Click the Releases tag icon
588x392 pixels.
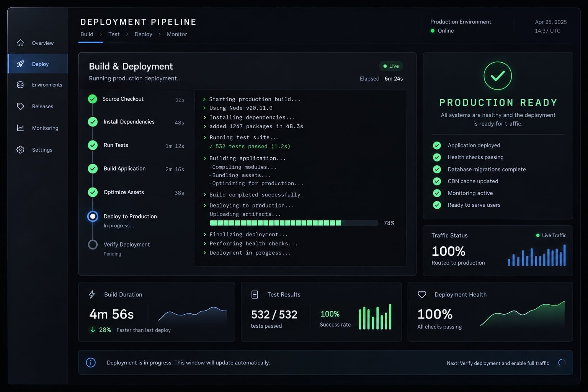point(20,106)
